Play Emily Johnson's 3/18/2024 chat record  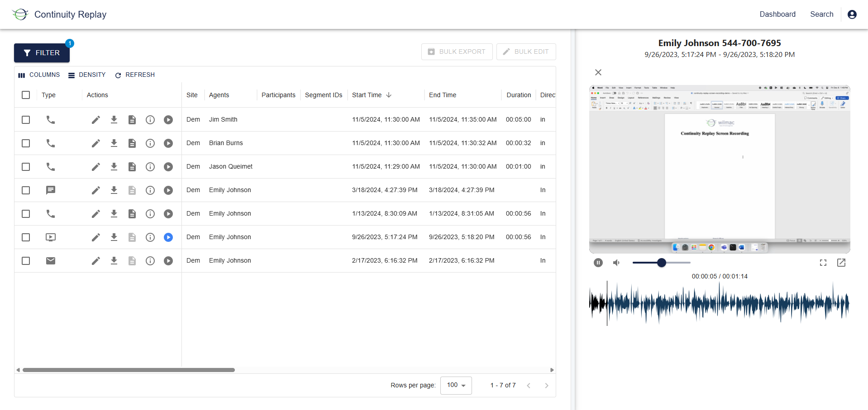168,190
